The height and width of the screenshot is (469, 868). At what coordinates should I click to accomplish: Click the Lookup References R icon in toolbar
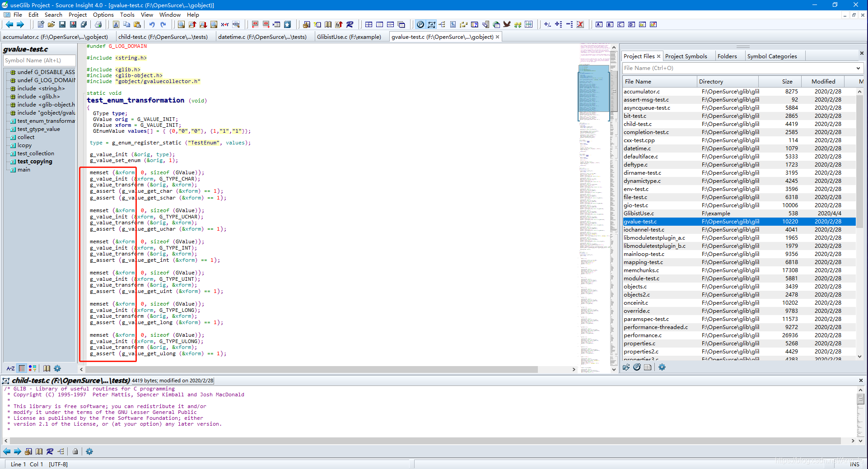[x=350, y=24]
